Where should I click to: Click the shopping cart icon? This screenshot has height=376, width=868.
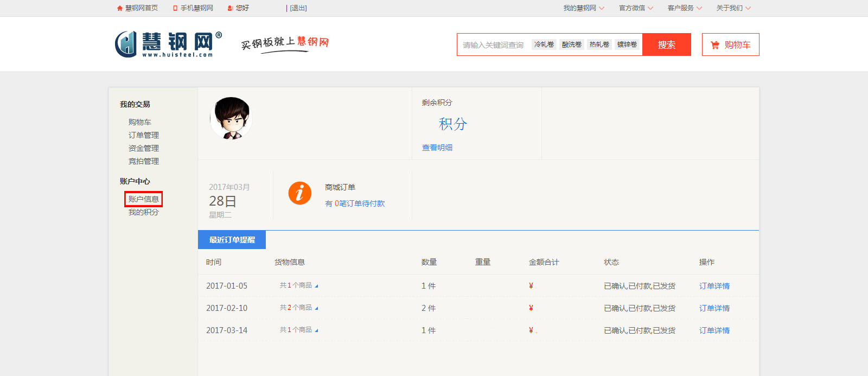[x=715, y=45]
